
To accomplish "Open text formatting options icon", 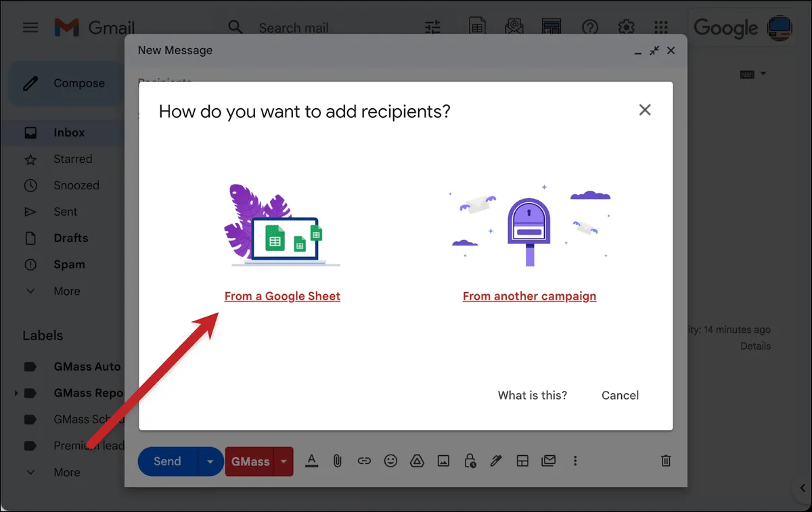I will (311, 461).
